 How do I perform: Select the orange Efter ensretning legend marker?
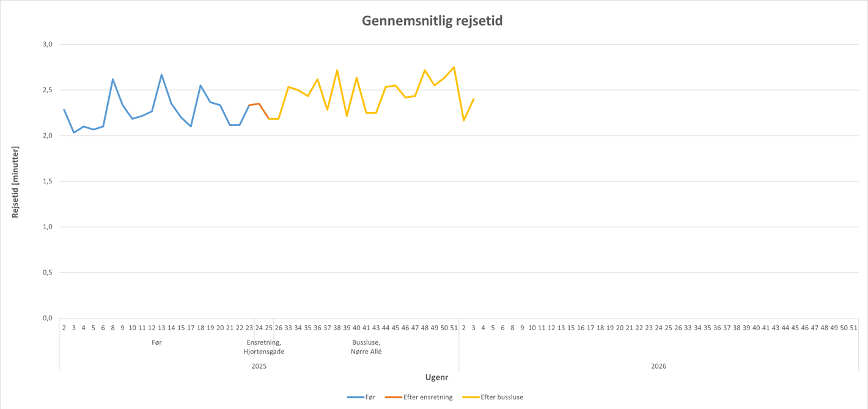[393, 397]
